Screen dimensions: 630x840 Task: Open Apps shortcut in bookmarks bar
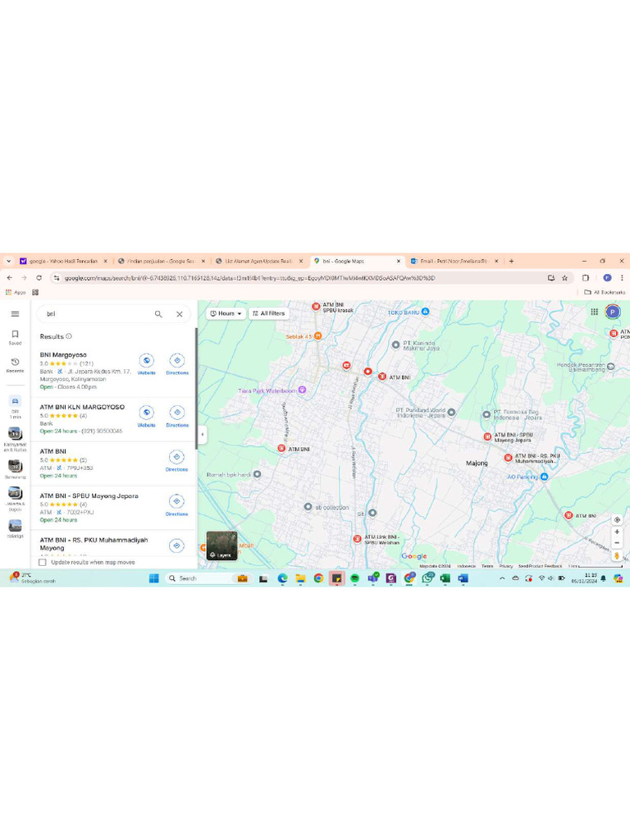coord(16,292)
